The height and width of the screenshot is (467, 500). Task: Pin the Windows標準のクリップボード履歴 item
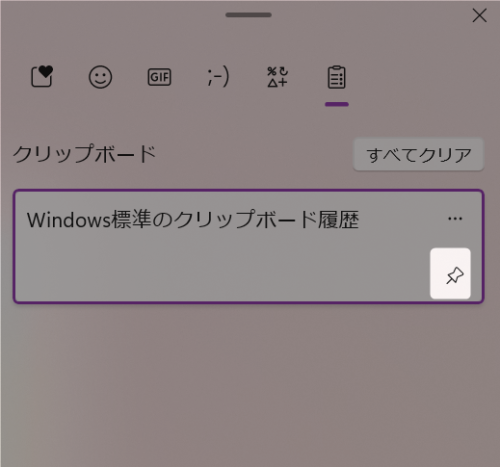[x=450, y=273]
